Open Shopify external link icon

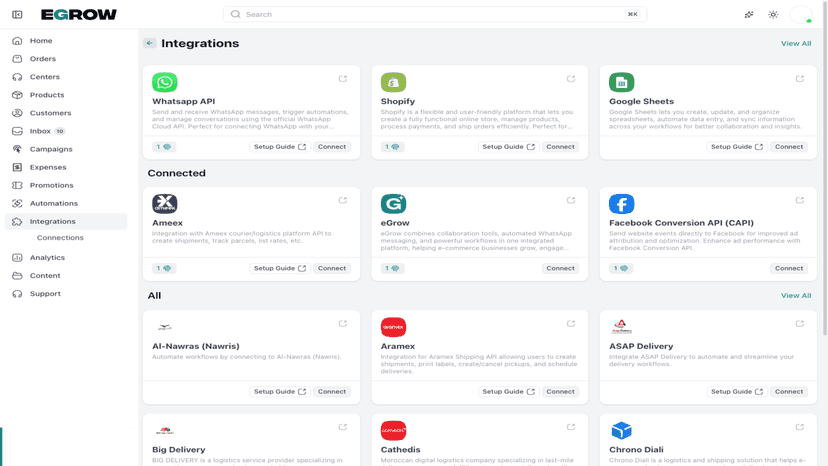point(571,79)
